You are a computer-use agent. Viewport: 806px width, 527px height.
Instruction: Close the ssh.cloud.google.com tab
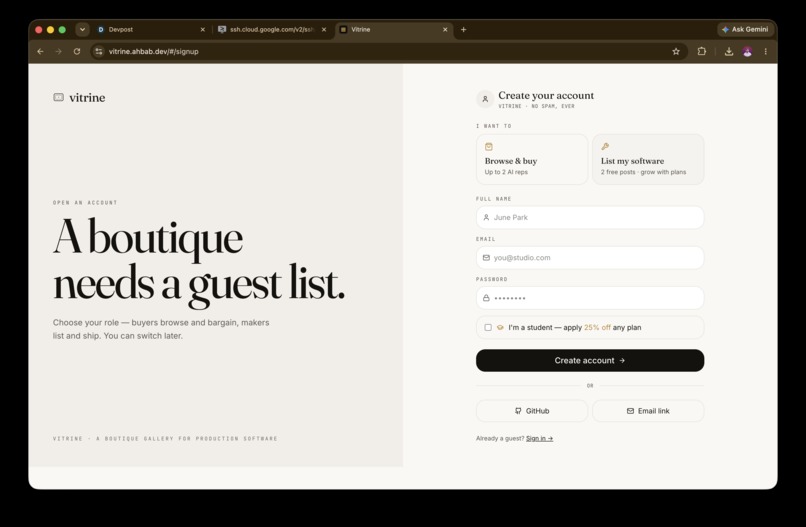(x=324, y=30)
